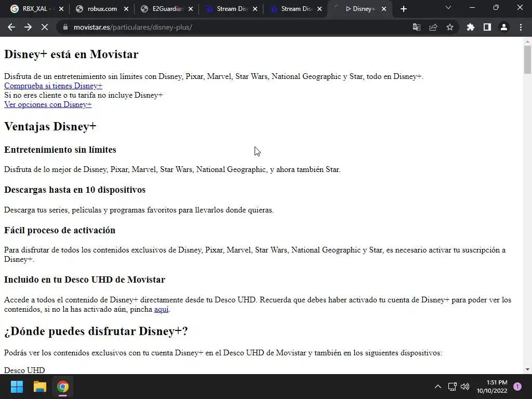The height and width of the screenshot is (399, 532).
Task: Open the Windows Start menu
Action: click(17, 387)
